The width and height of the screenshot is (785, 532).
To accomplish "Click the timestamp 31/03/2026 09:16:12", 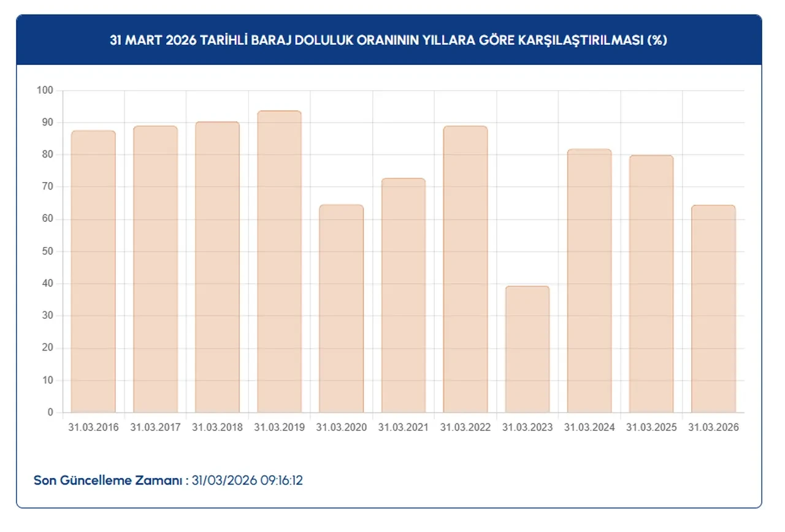I will 247,480.
